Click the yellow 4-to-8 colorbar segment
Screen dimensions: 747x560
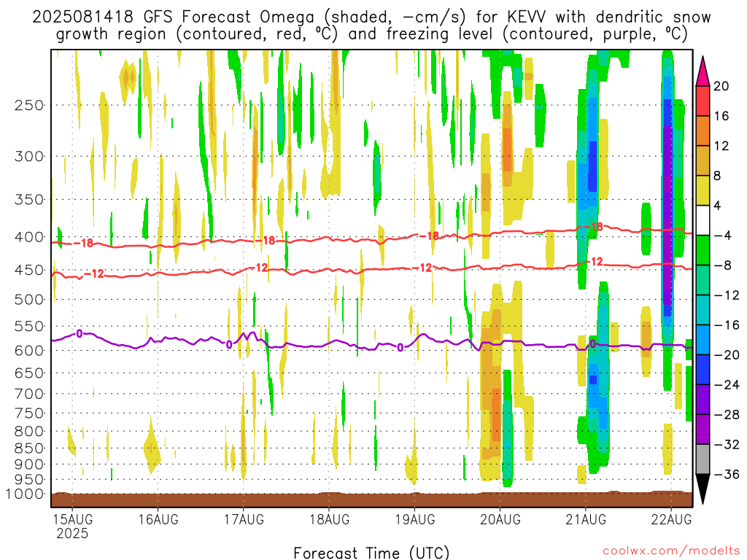(x=703, y=190)
